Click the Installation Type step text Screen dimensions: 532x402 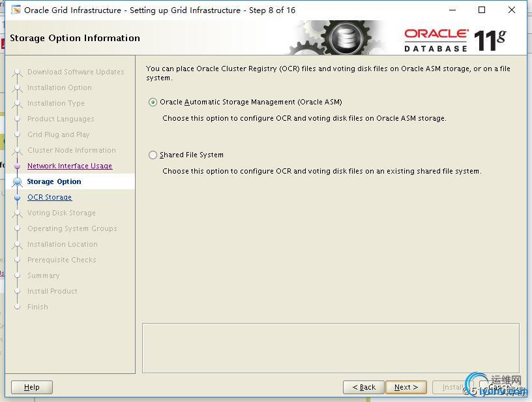pos(56,103)
